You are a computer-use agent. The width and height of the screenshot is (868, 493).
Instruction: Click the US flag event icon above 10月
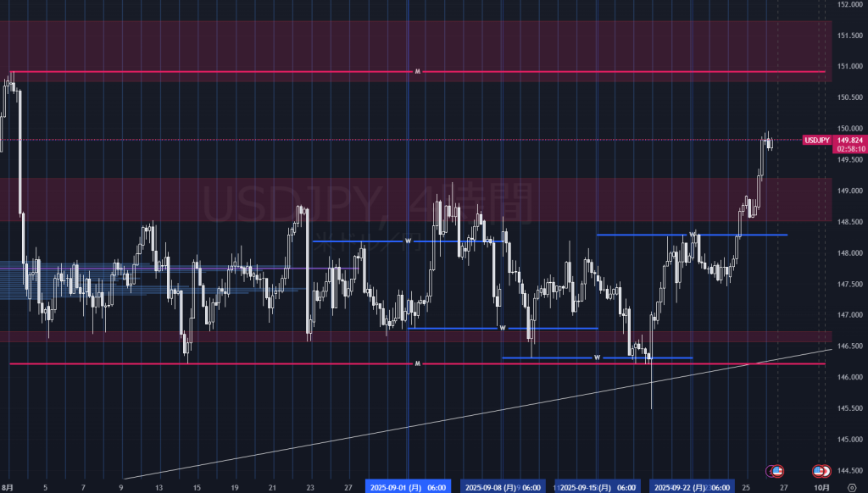point(820,470)
